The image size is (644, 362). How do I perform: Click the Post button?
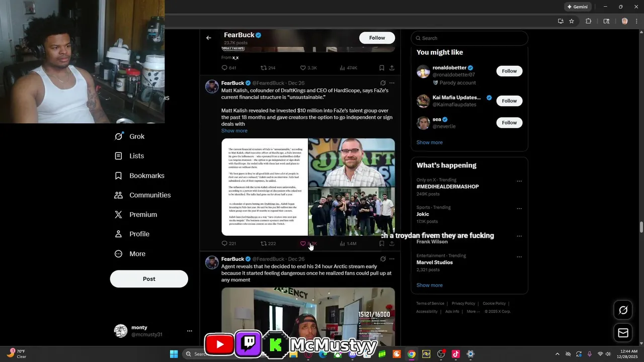coord(149,279)
